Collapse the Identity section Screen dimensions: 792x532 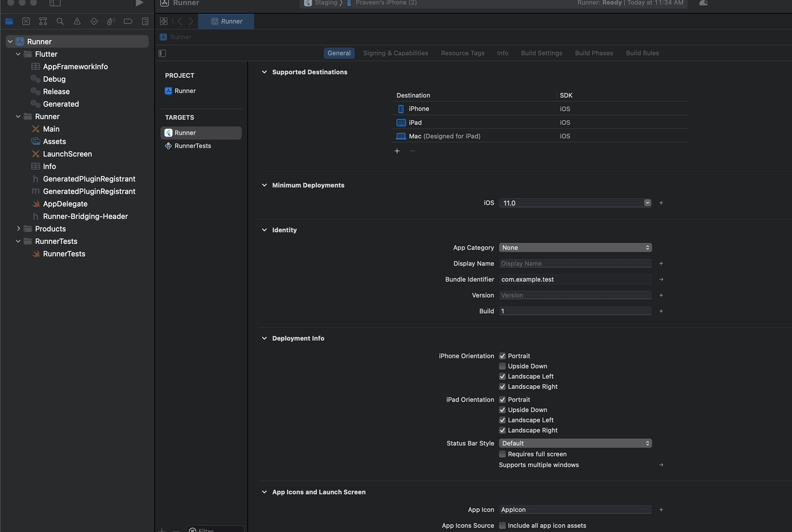click(x=264, y=230)
